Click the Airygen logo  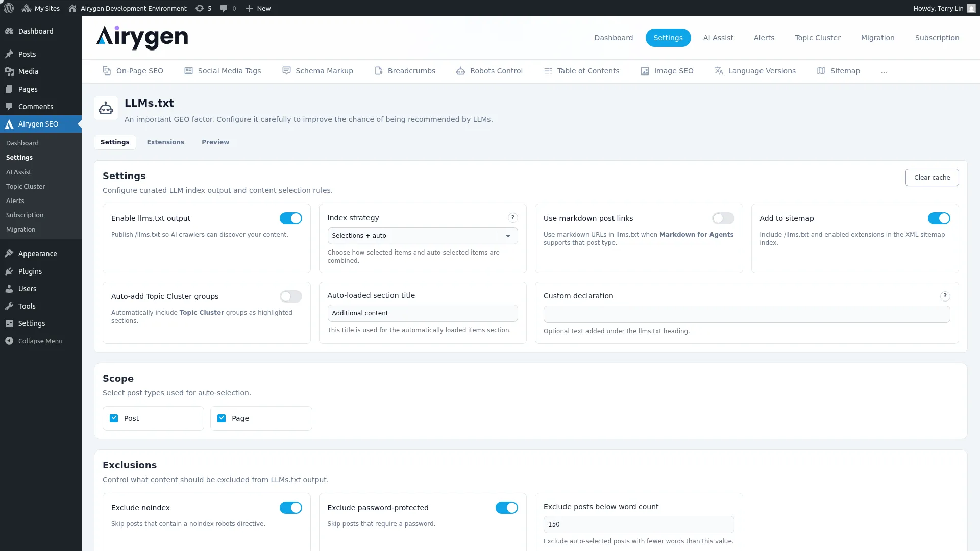point(142,37)
